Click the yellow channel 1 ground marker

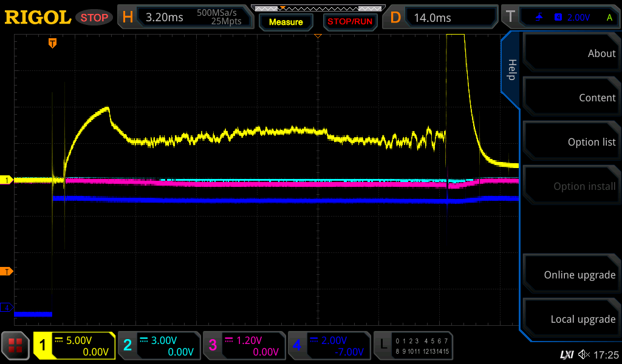pos(9,180)
